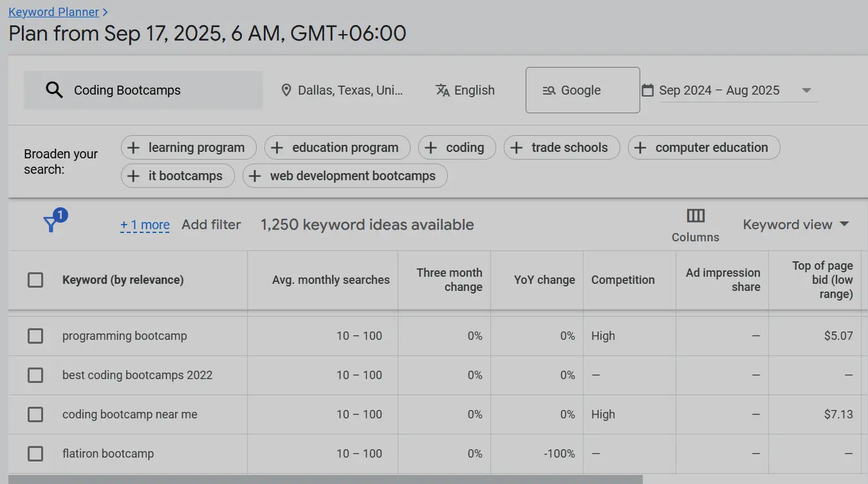The image size is (868, 484).
Task: Click the Add filter button
Action: click(x=211, y=225)
